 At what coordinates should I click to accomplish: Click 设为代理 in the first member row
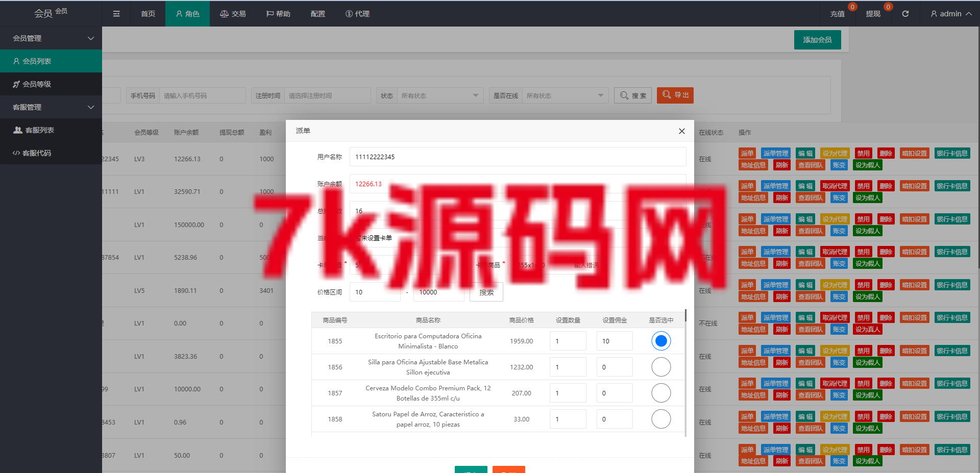click(x=835, y=153)
